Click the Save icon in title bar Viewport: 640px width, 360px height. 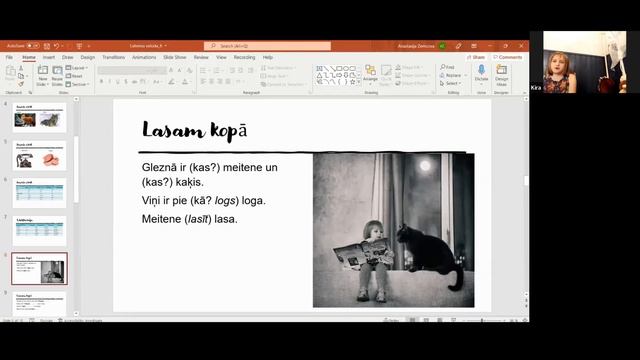pos(47,46)
